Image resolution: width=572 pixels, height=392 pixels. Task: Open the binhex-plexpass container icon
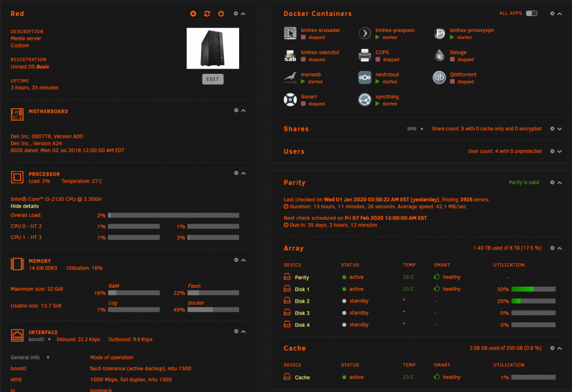click(x=365, y=33)
